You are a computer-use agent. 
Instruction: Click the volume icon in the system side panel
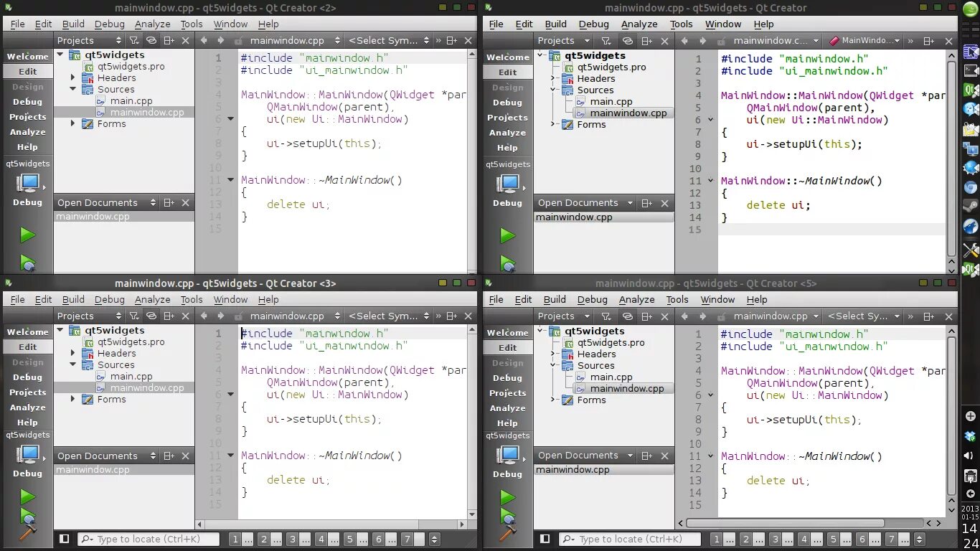click(970, 454)
